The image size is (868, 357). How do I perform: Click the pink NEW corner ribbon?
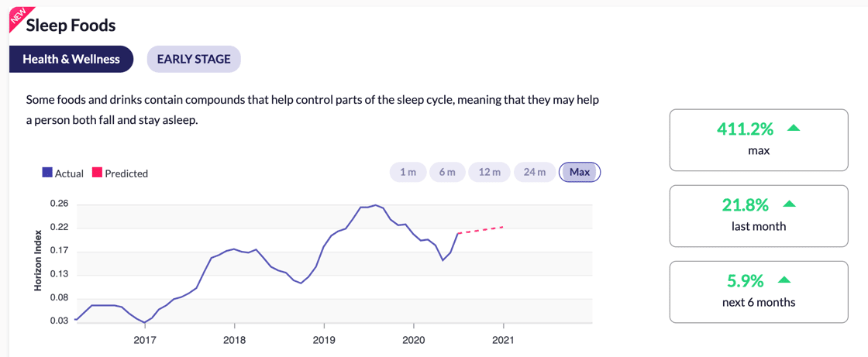coord(15,16)
